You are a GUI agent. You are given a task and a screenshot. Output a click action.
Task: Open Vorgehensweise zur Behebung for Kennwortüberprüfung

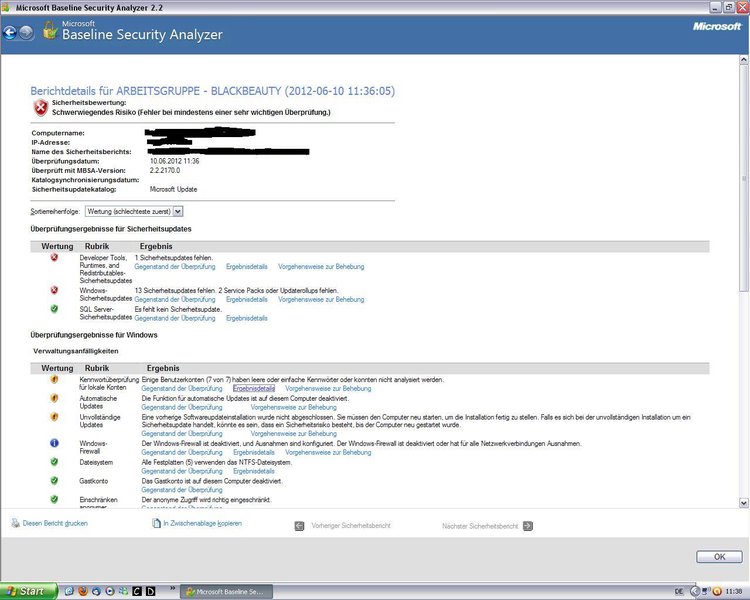(328, 389)
